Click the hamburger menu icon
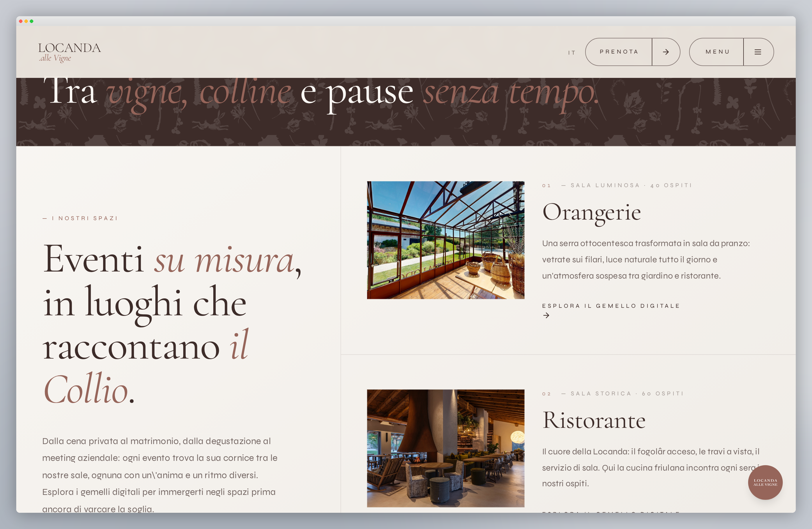Viewport: 812px width, 529px height. (758, 52)
